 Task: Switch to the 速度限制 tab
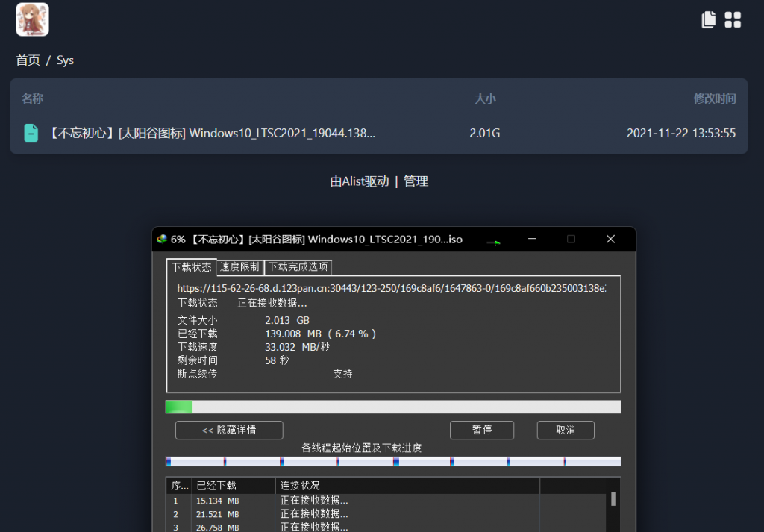click(239, 266)
